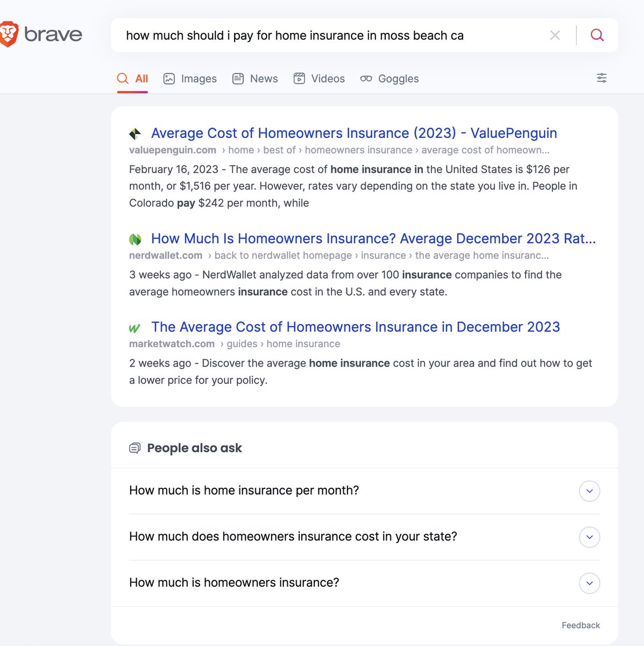Select the All tab

coord(132,79)
